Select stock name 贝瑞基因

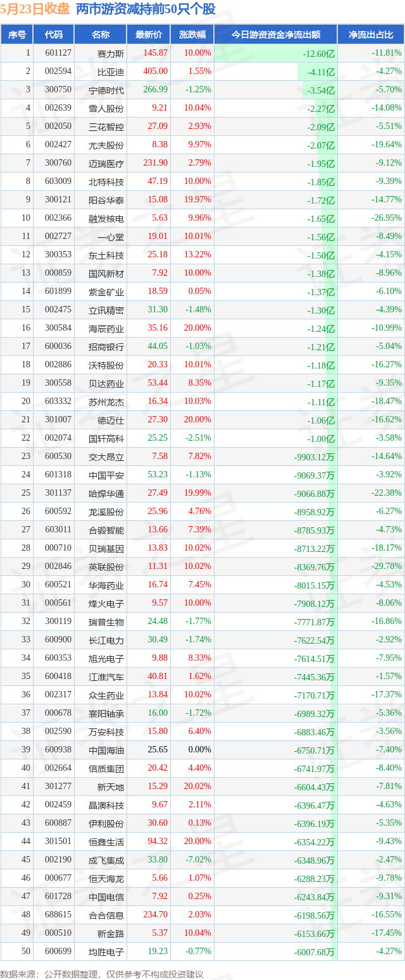[106, 548]
